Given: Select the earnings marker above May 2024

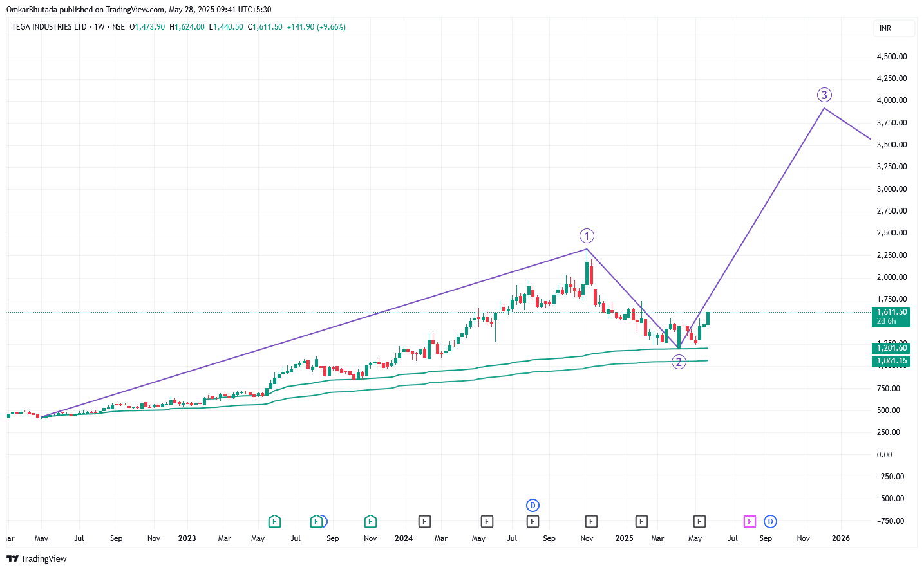Looking at the screenshot, I should point(487,521).
